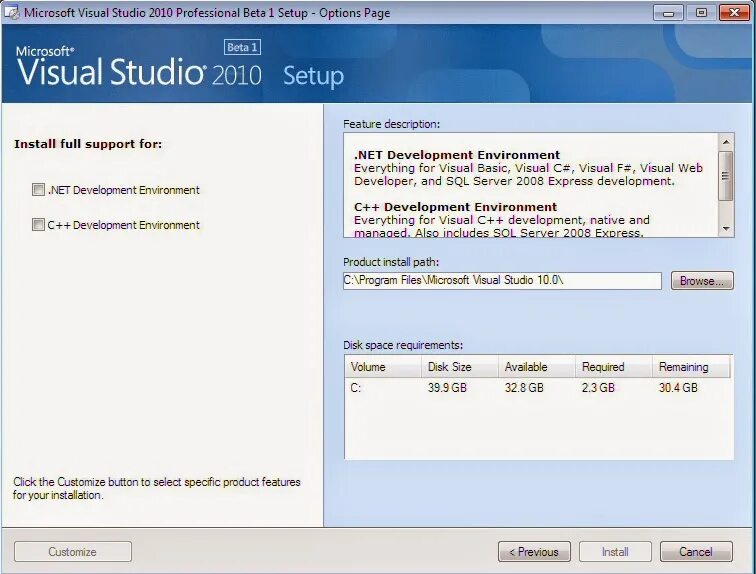Cancel the setup

(696, 551)
